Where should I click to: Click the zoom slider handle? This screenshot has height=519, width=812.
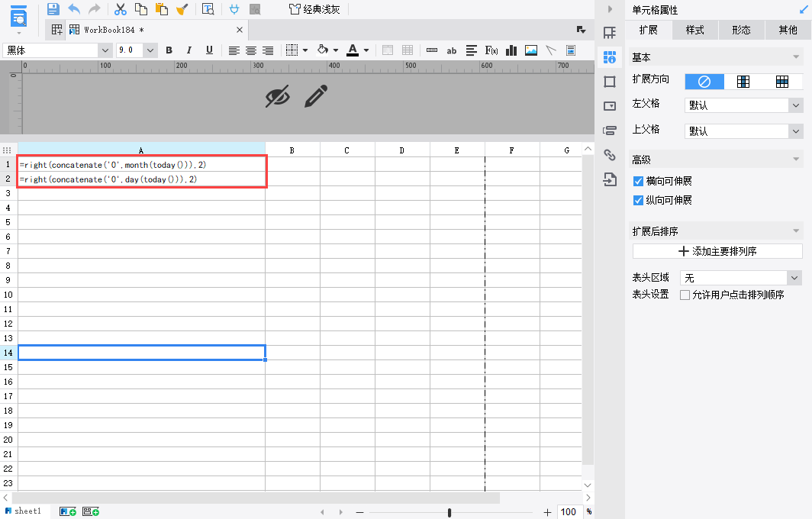(x=449, y=512)
